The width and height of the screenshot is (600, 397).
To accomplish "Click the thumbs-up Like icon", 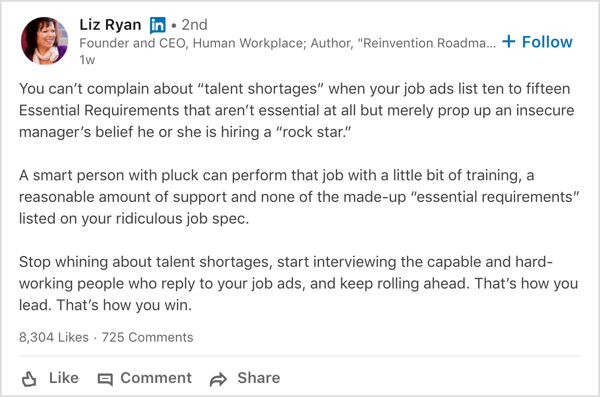I will coord(29,379).
